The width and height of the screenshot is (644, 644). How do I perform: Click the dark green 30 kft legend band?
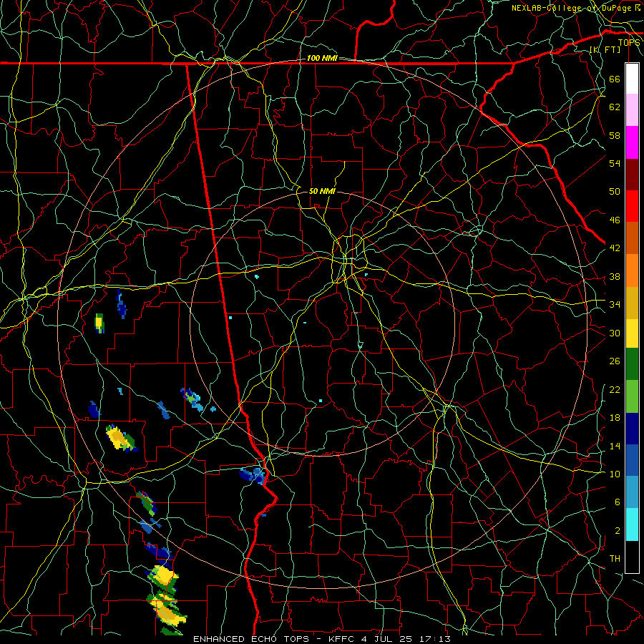tap(632, 364)
